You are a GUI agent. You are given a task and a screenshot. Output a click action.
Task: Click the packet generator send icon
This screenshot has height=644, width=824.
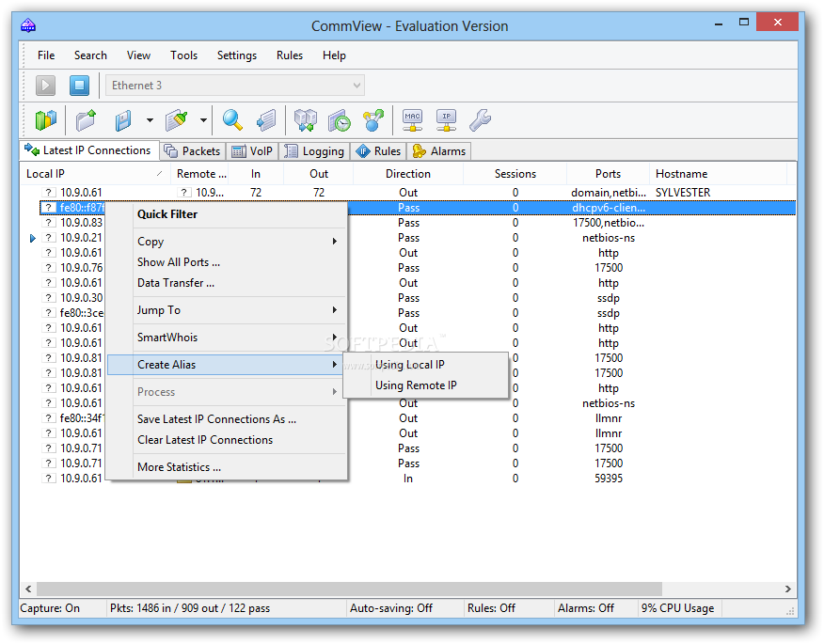click(x=266, y=120)
